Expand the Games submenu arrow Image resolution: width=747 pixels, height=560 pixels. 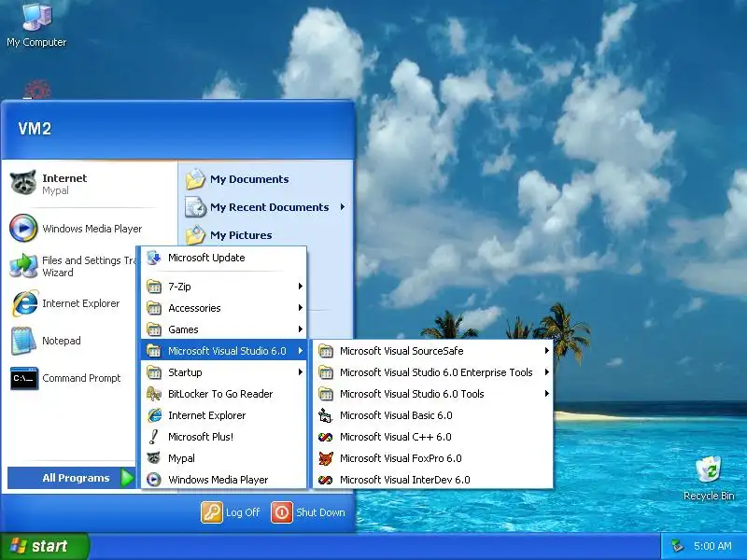[300, 329]
